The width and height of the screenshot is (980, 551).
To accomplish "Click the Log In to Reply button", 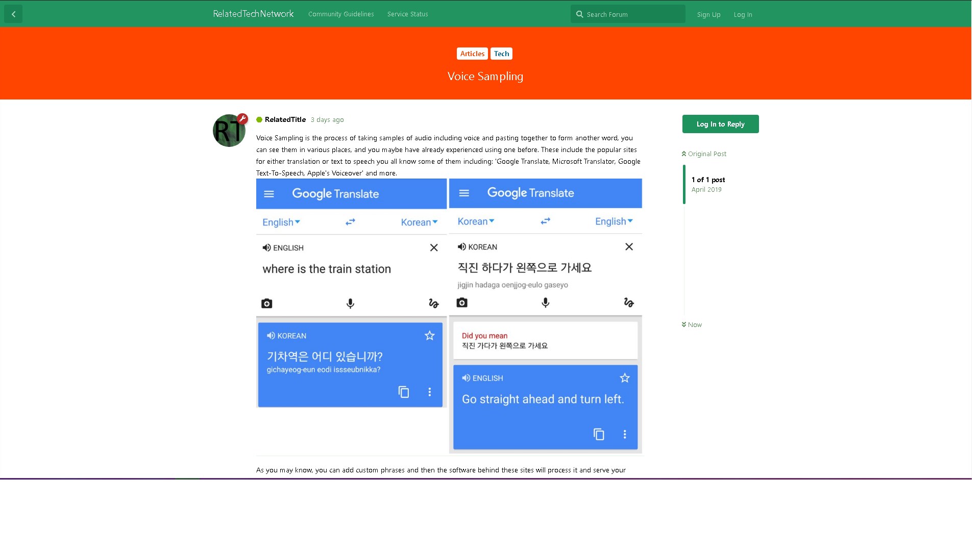I will pyautogui.click(x=720, y=124).
